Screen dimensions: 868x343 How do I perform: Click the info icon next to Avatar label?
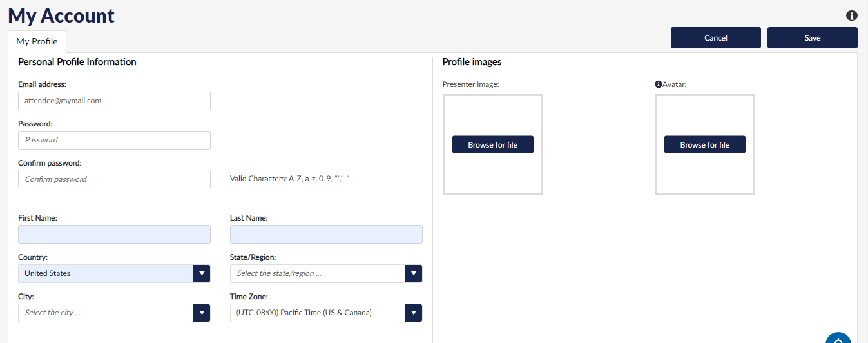pos(658,84)
